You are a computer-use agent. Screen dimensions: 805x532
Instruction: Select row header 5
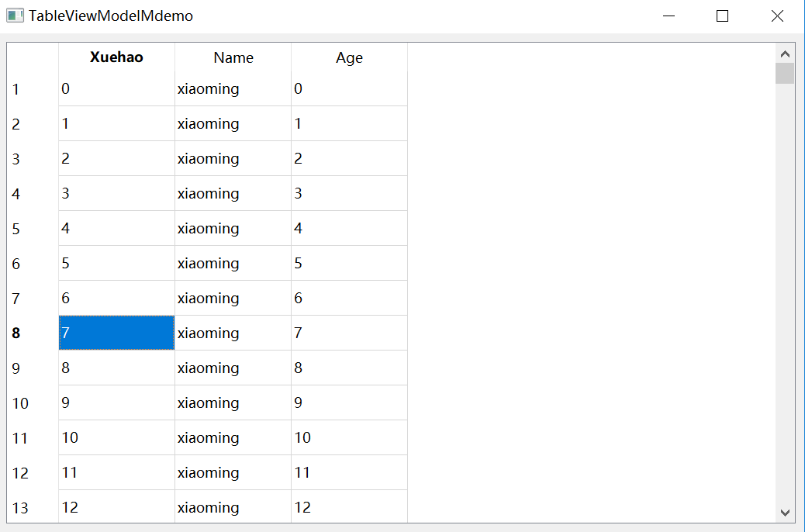(x=33, y=229)
